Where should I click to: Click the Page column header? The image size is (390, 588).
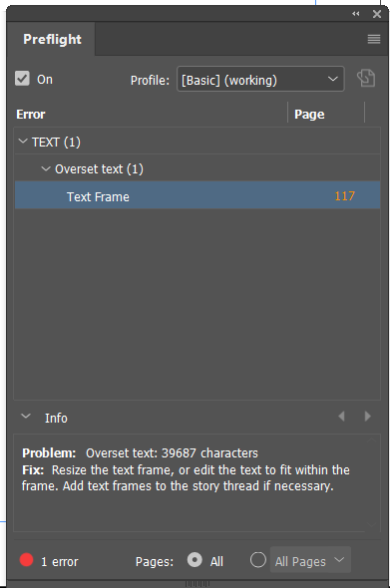309,114
